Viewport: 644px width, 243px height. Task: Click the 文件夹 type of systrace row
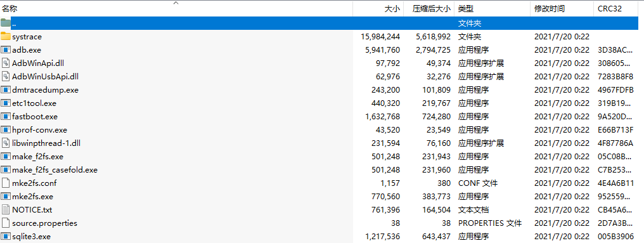coord(470,37)
